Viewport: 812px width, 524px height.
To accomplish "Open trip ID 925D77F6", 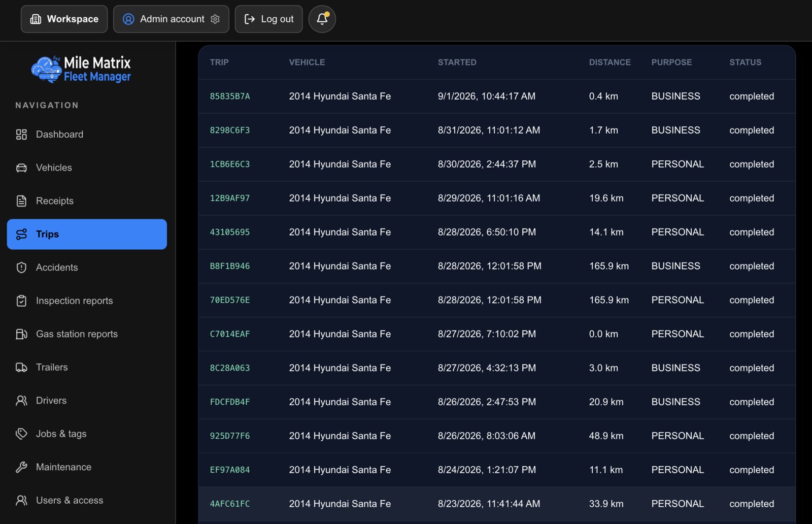I will point(230,436).
